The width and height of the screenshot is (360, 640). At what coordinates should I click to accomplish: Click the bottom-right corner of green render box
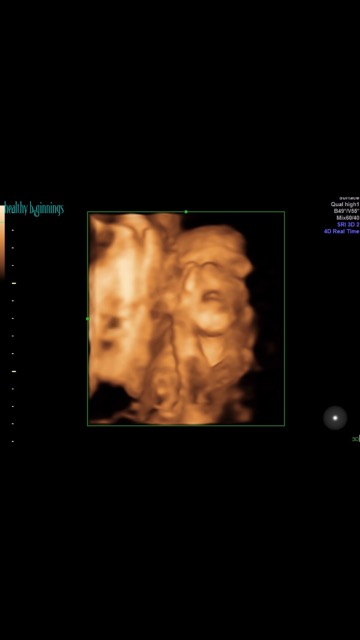pos(284,425)
